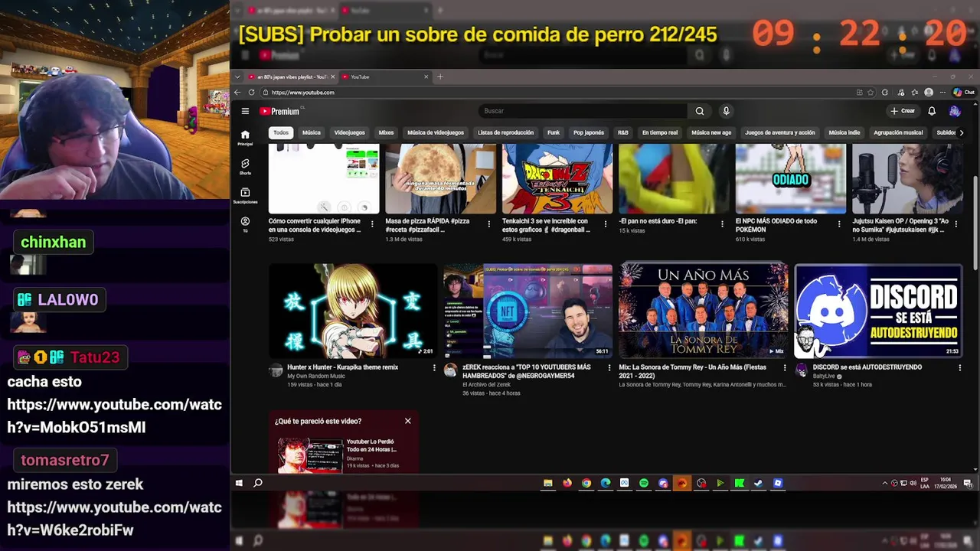This screenshot has width=980, height=551.
Task: Select the Todos filter chip
Action: pyautogui.click(x=281, y=132)
